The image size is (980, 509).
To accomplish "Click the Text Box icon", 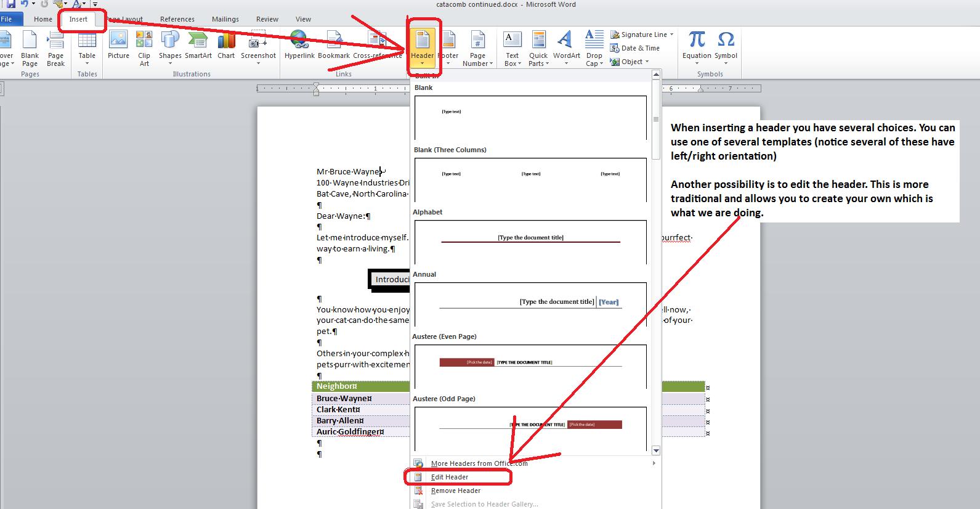I will pyautogui.click(x=512, y=39).
